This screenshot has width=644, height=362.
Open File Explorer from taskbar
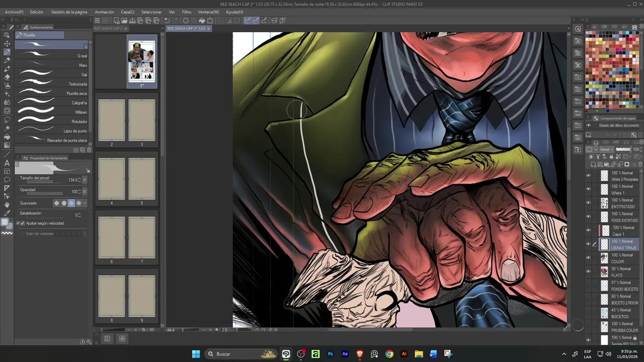tap(419, 354)
